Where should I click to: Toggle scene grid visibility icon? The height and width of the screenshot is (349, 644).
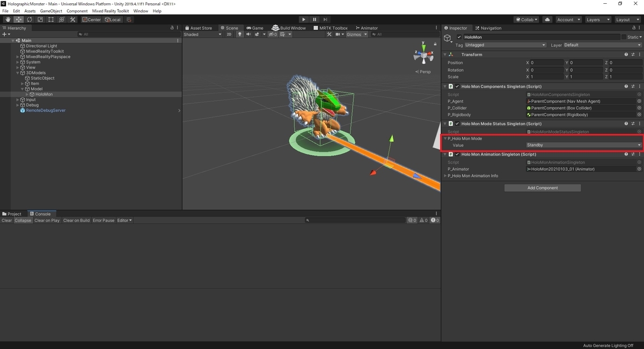284,34
